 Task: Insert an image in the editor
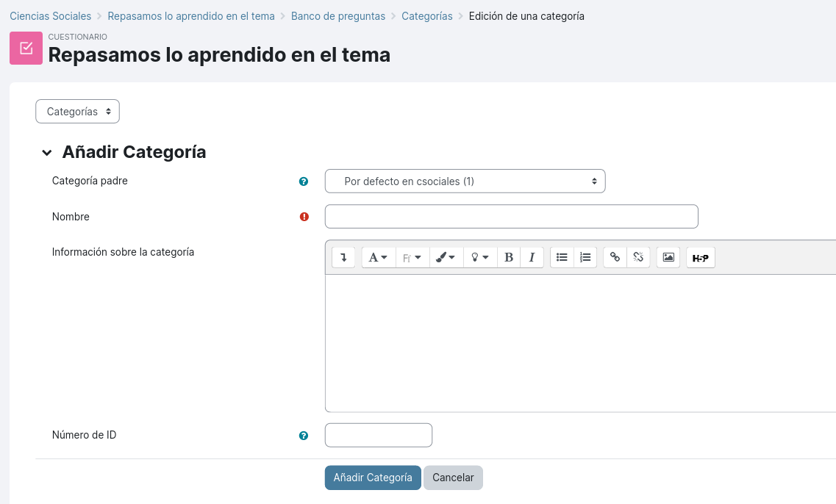668,257
